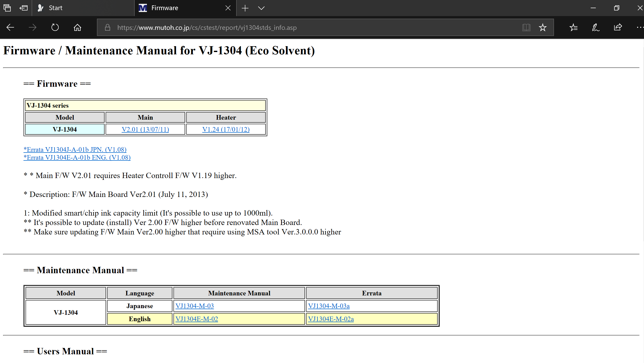Share this page
644x363 pixels.
tap(618, 27)
